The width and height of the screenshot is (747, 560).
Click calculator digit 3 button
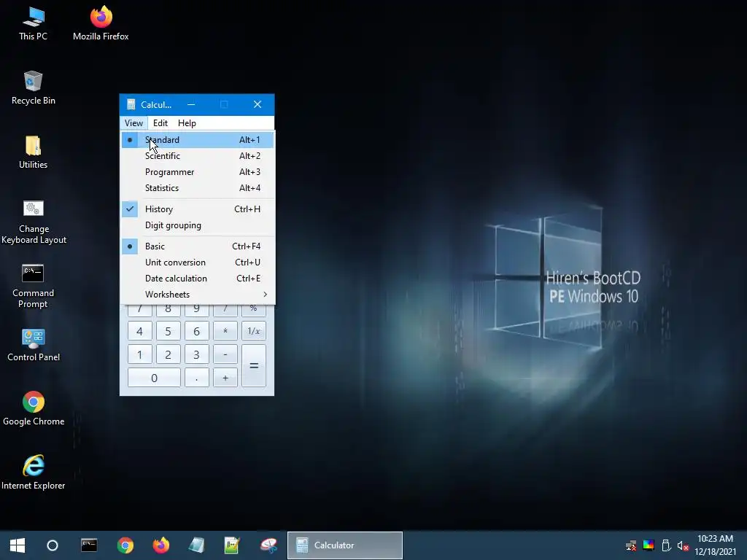(196, 354)
